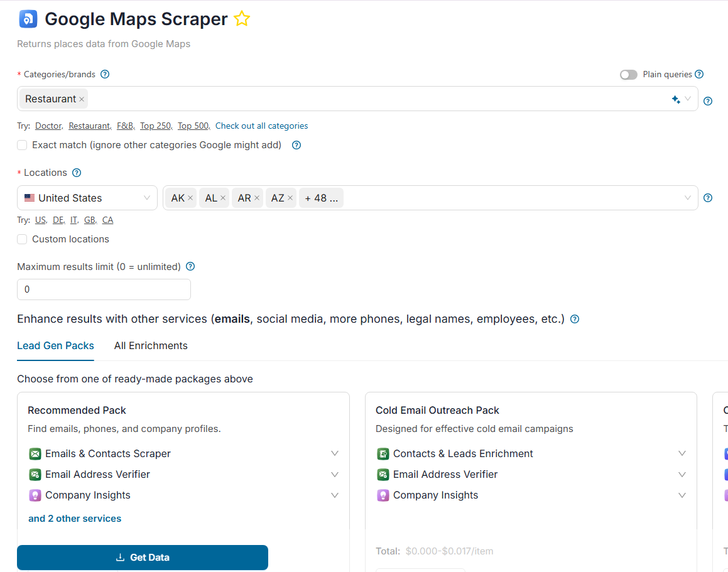Click help icon beside Exact match option

click(296, 145)
